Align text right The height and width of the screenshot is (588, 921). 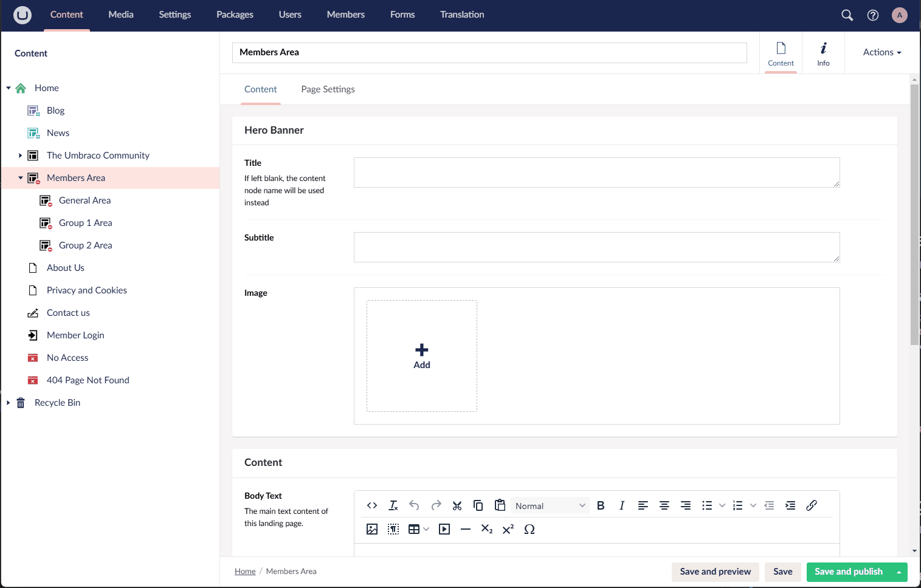tap(686, 505)
